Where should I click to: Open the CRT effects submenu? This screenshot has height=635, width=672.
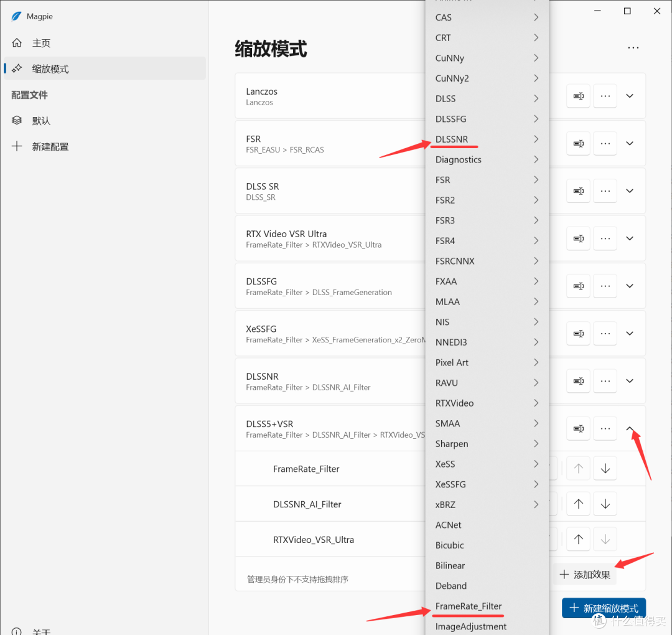click(x=487, y=38)
